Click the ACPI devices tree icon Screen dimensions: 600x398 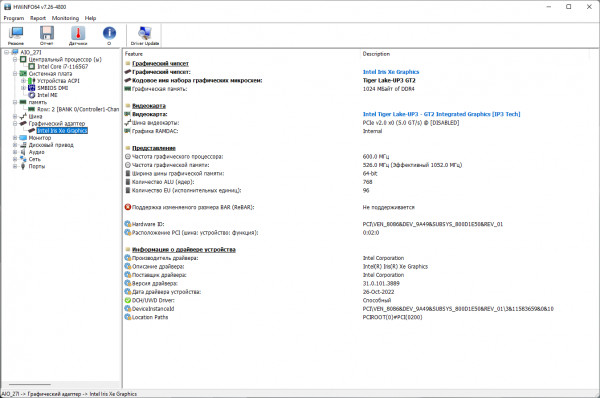click(32, 81)
